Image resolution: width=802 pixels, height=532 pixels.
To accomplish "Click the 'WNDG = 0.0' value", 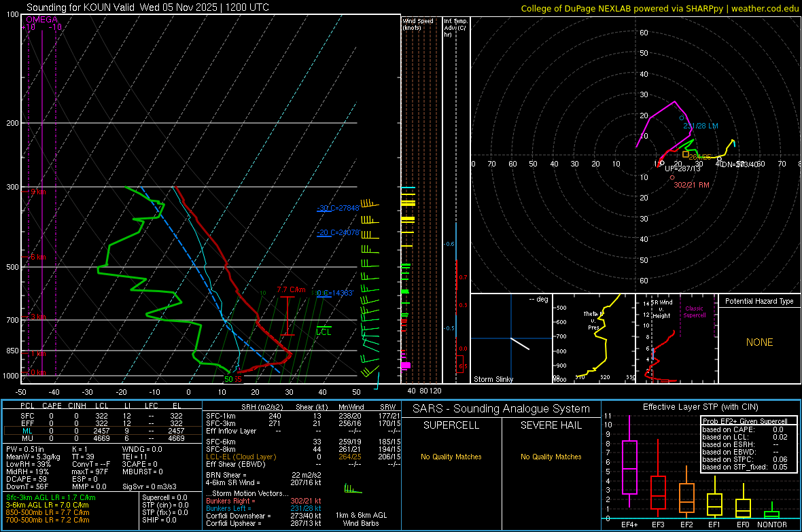I will [142, 449].
